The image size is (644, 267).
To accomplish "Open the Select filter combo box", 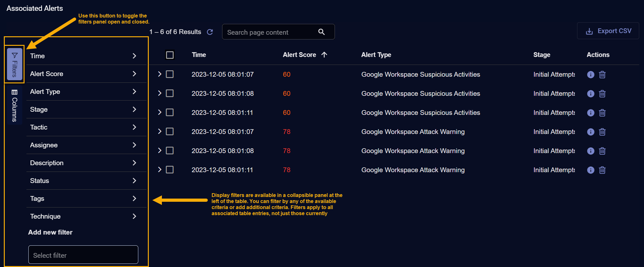I will [x=83, y=255].
